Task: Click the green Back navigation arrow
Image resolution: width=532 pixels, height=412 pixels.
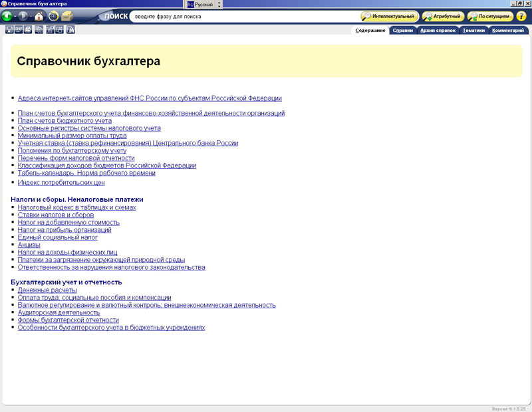Action: click(x=7, y=16)
